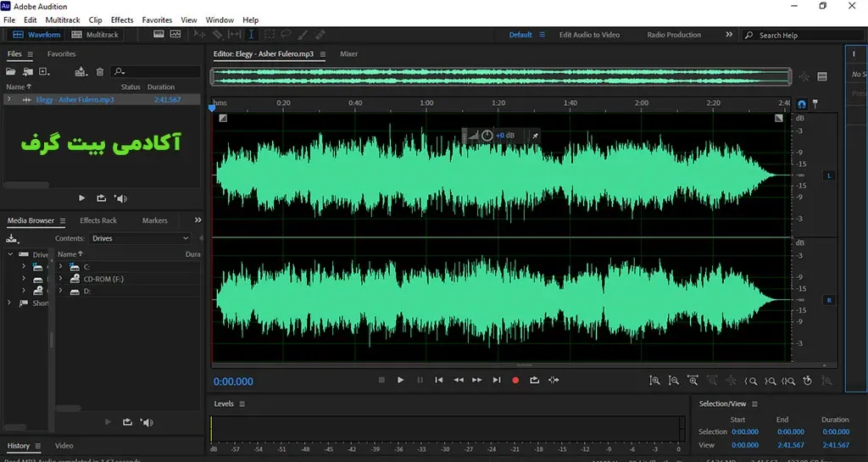Viewport: 868px width, 462px height.
Task: Toggle the right channel R button
Action: pos(829,300)
